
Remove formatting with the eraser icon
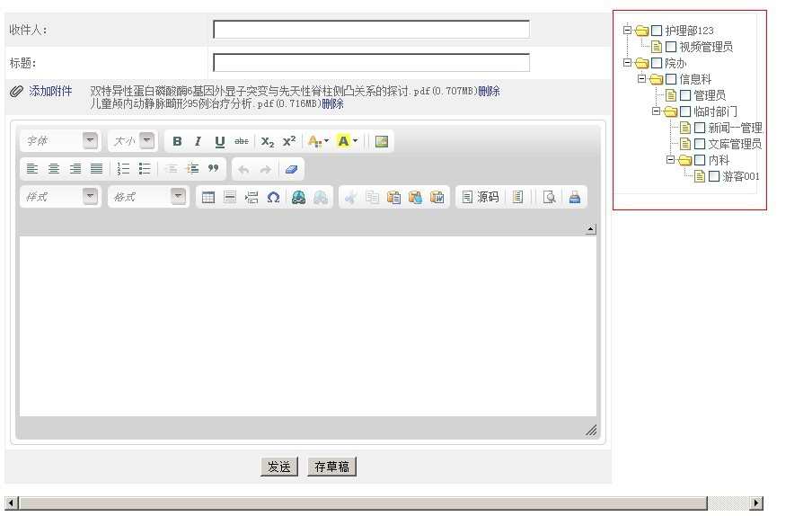[292, 169]
